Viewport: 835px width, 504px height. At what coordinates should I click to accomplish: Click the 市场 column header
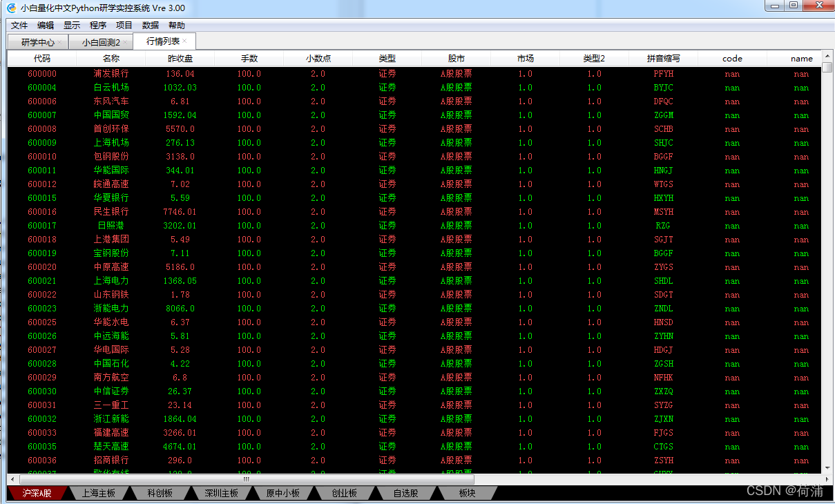526,59
